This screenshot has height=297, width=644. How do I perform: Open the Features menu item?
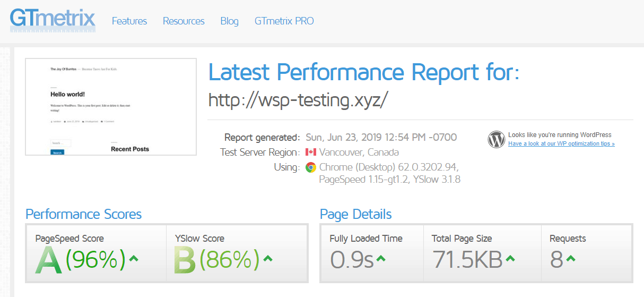pyautogui.click(x=129, y=21)
